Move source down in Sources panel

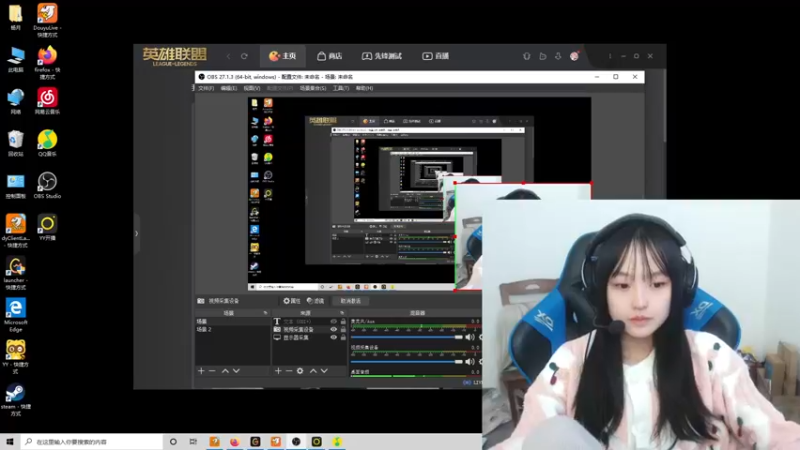324,371
